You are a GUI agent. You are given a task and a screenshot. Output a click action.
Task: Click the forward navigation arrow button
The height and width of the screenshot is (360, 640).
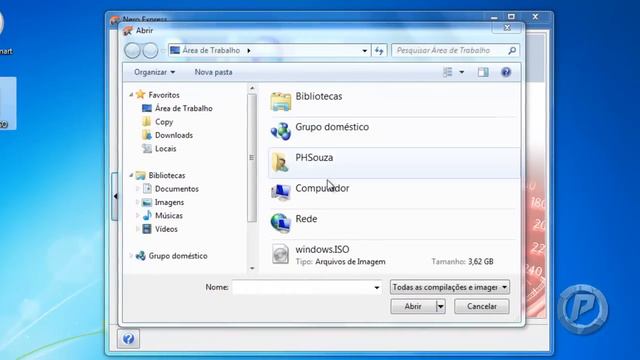(150, 51)
